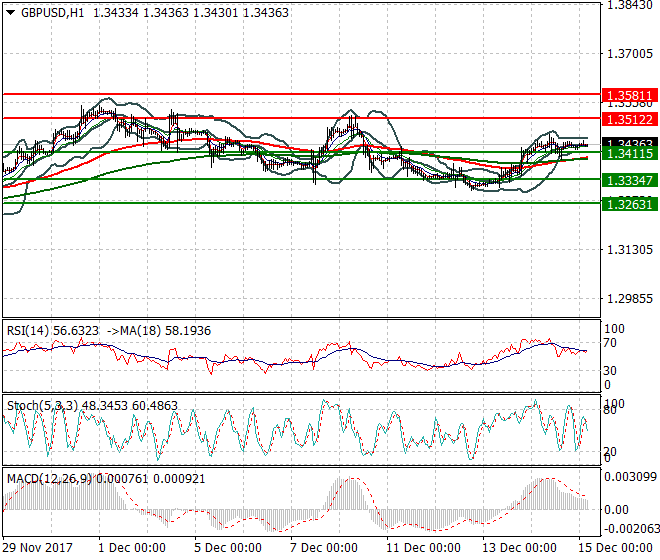Click the MACD(12,26,9) indicator label

(49, 479)
